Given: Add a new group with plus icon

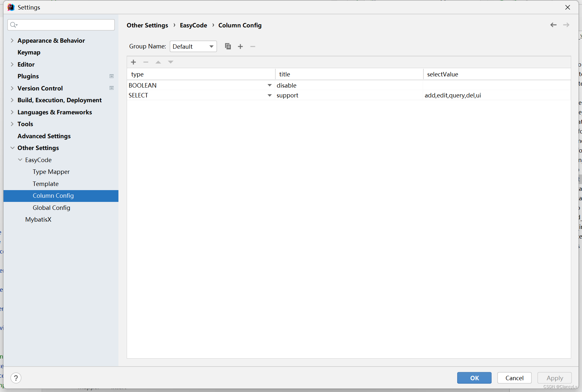Looking at the screenshot, I should pos(240,46).
